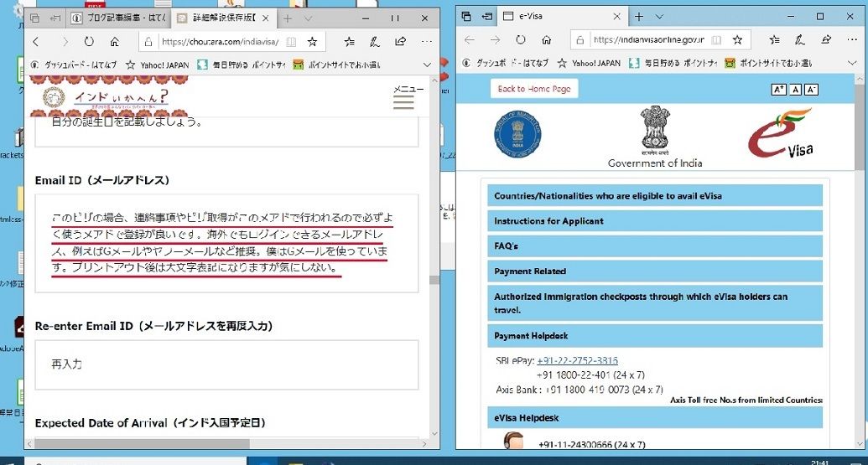Open favorites hub in left browser
This screenshot has height=465, width=868.
[x=350, y=41]
